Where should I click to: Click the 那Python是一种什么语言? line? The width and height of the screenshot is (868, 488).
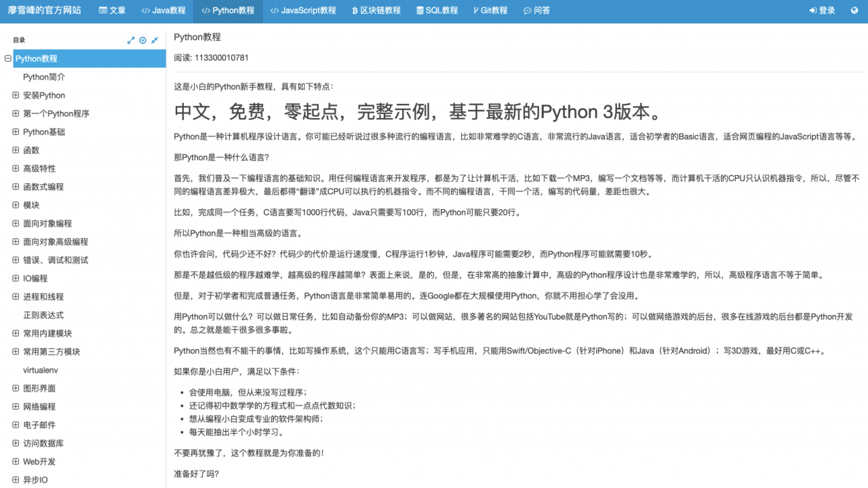click(x=221, y=157)
